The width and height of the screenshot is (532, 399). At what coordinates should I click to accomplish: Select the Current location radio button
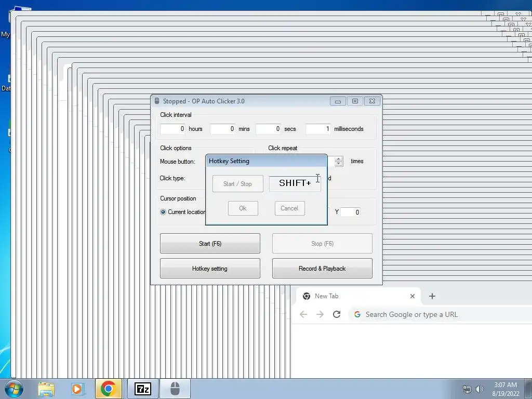click(163, 212)
